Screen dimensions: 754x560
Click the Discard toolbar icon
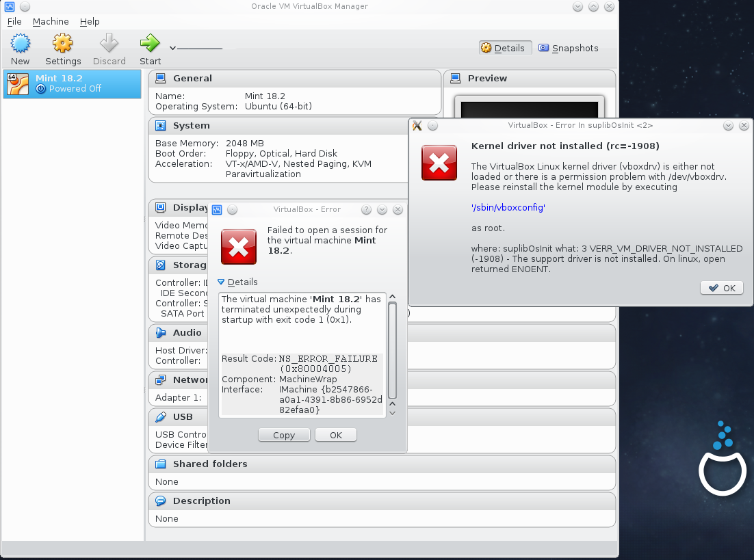[x=109, y=43]
